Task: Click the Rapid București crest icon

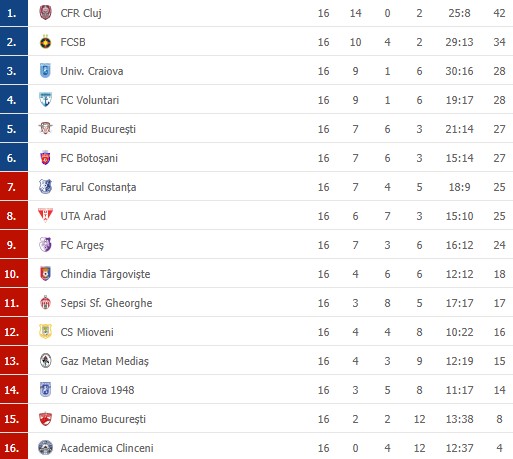Action: point(45,129)
